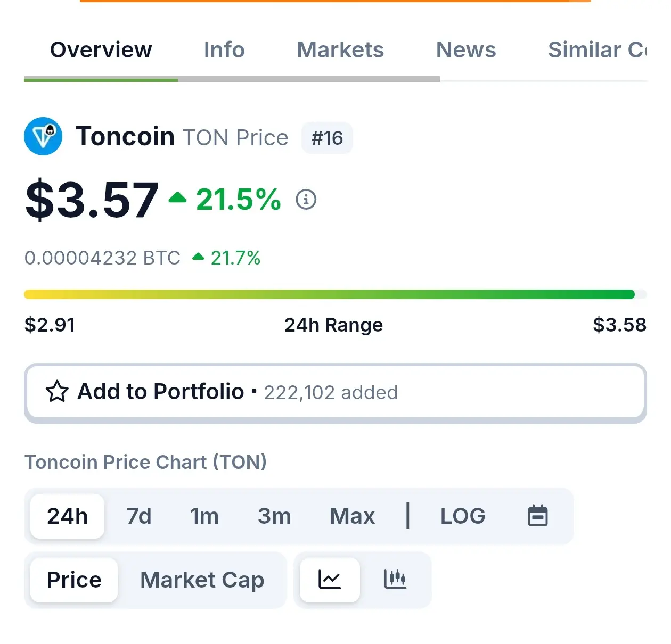The image size is (671, 644).
Task: Switch to candlestick chart view
Action: [x=395, y=580]
